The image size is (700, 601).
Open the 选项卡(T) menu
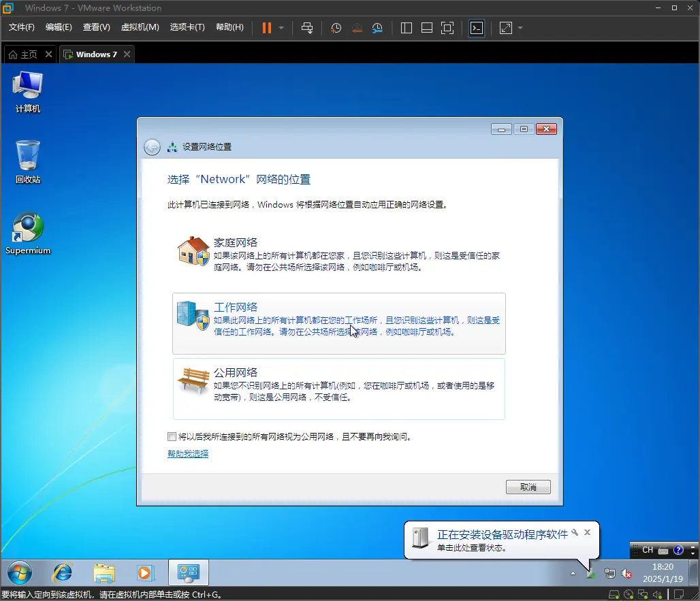coord(187,27)
